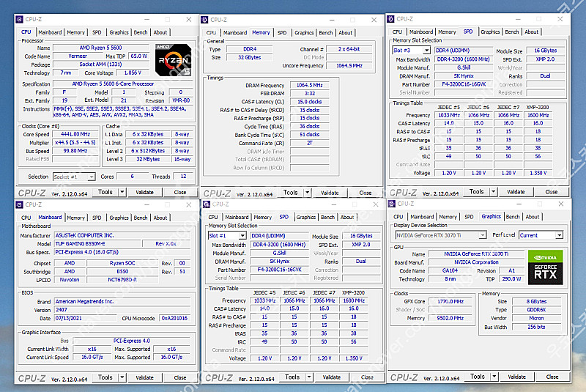Click the AMD Ryzen 5 5600 name field
Screen dimensions: 586x392
point(101,48)
